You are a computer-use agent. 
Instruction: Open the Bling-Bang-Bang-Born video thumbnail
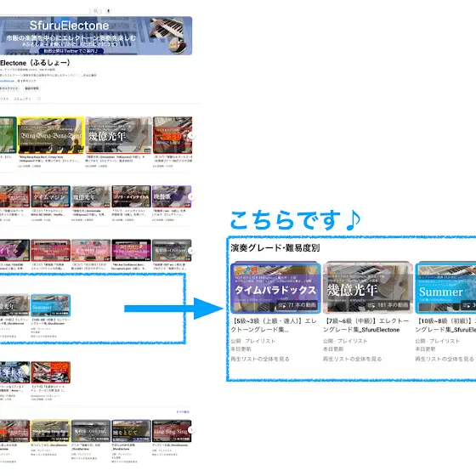51,135
